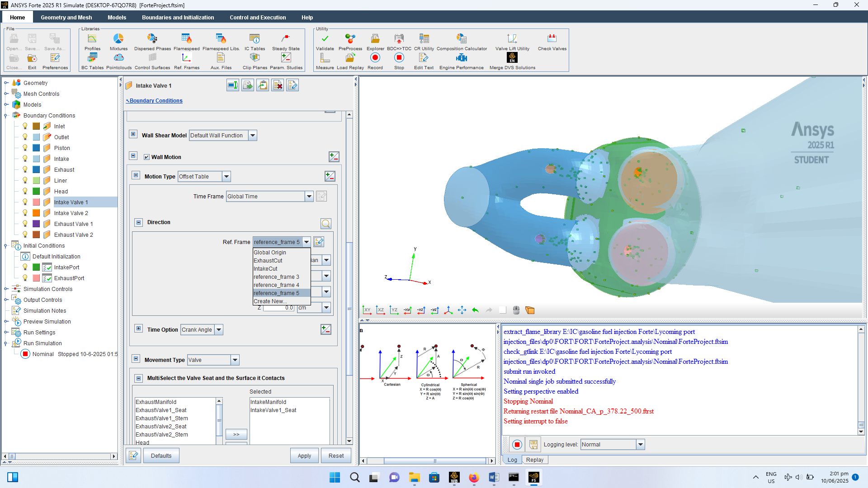This screenshot has width=868, height=488.
Task: Open Boundaries and Initialization tab
Action: 178,18
